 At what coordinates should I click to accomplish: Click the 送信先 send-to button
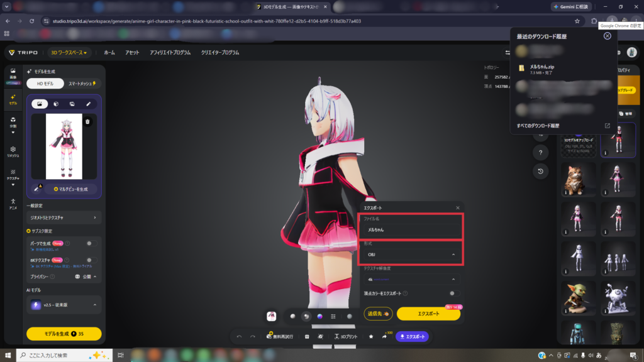(x=378, y=314)
